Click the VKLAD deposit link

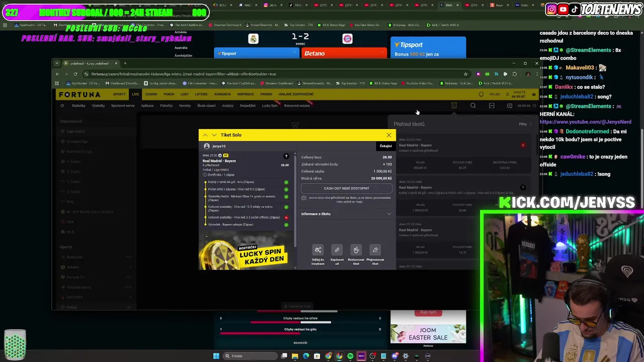coord(495,95)
